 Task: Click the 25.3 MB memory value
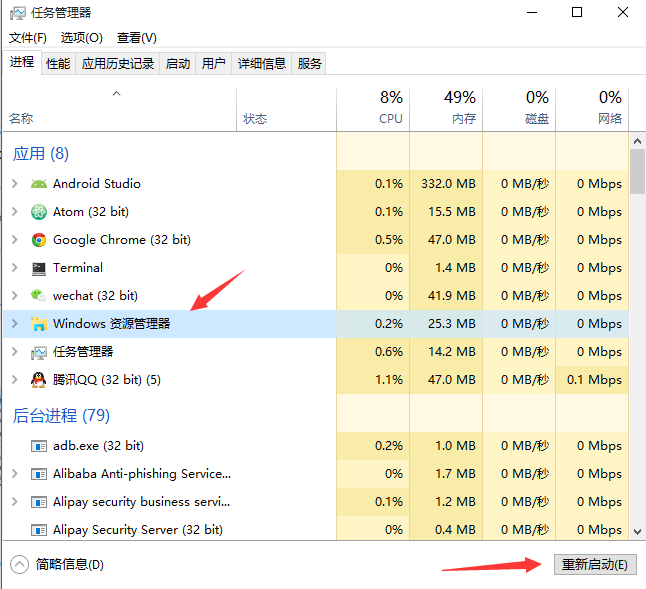452,324
